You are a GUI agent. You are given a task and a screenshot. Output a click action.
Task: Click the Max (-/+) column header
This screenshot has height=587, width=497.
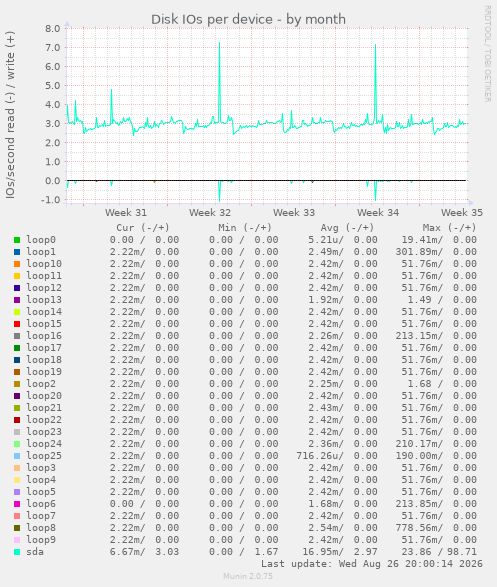[x=449, y=228]
